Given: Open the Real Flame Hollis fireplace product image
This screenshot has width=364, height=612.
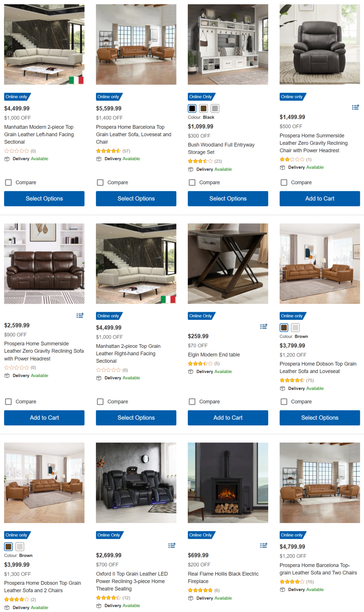Looking at the screenshot, I should point(228,483).
